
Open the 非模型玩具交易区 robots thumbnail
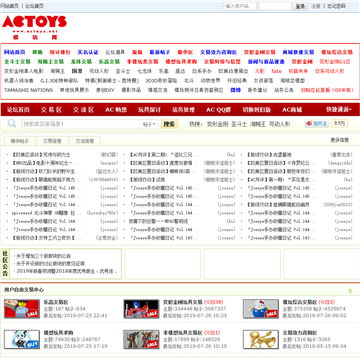[141, 339]
